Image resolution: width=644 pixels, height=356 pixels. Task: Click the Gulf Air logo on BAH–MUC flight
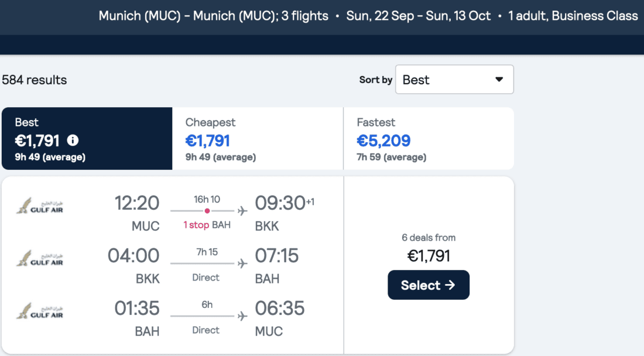pyautogui.click(x=40, y=311)
